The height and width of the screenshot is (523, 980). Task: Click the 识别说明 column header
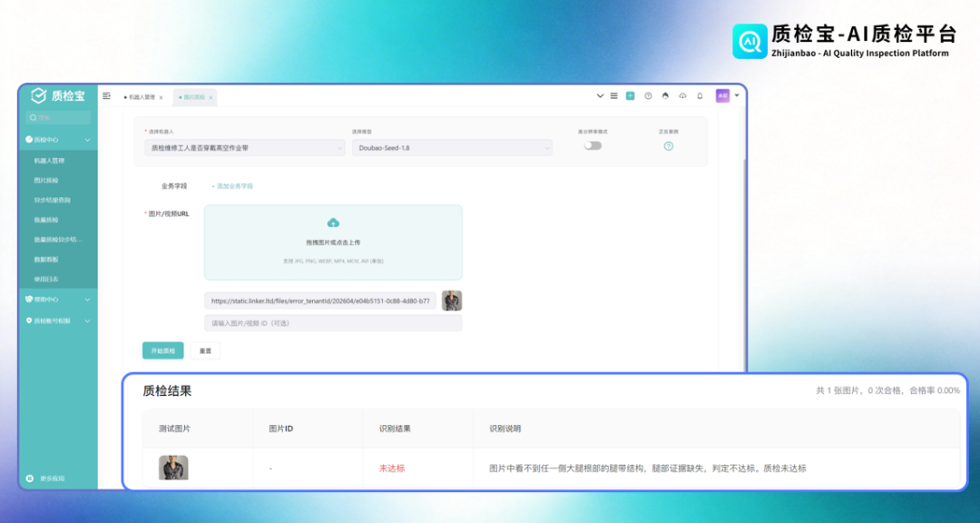[505, 429]
